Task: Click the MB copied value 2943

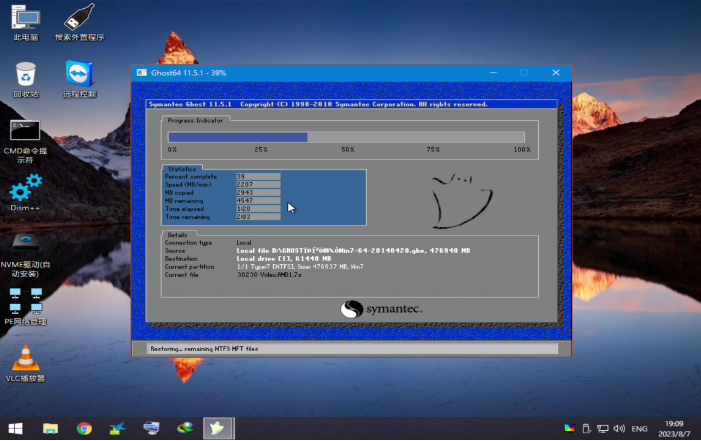Action: tap(258, 192)
